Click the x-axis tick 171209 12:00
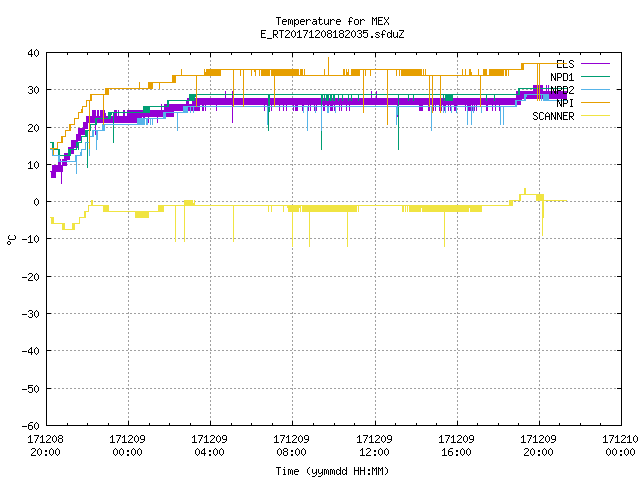Screen dimensions: 640x480 tap(374, 446)
